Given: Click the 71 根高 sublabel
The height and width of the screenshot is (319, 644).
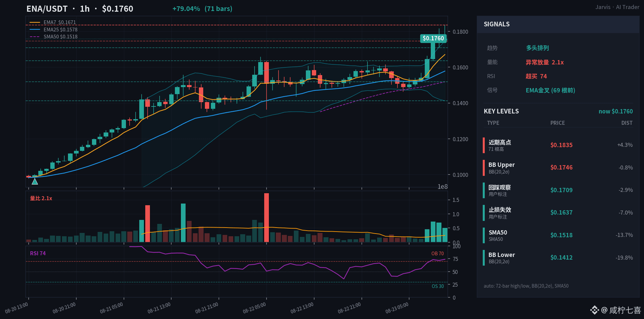Looking at the screenshot, I should click(496, 149).
